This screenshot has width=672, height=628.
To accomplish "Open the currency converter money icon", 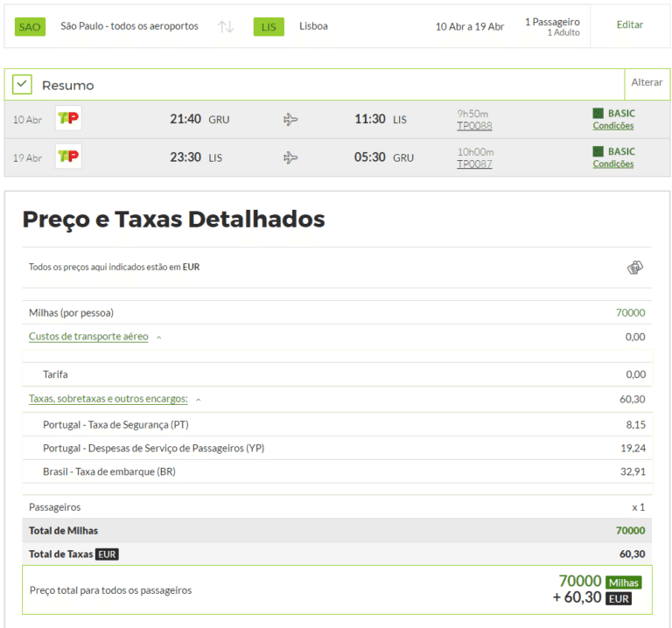I will click(x=635, y=267).
